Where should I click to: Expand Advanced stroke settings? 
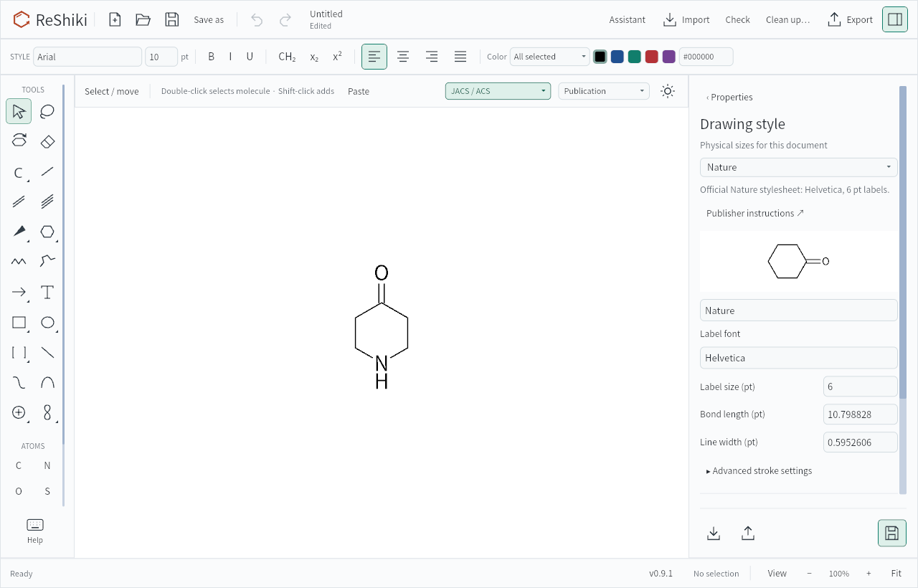760,471
